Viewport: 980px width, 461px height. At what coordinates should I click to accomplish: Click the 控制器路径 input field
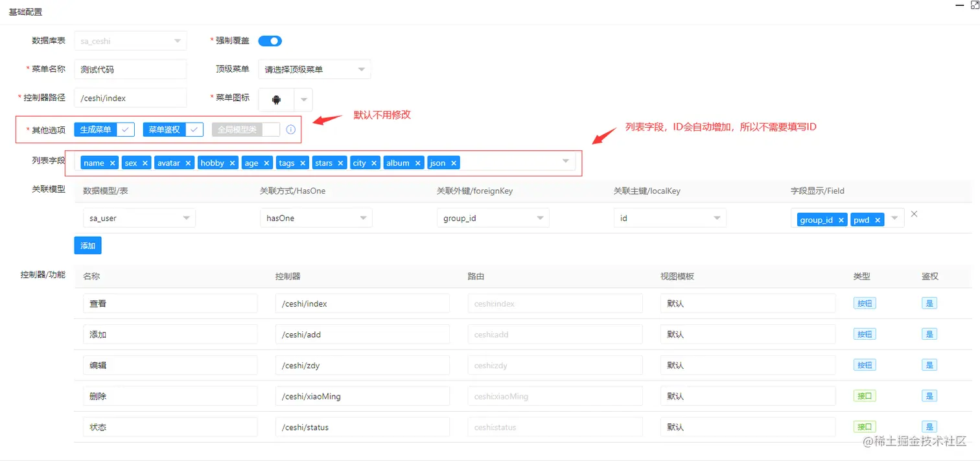(x=130, y=97)
